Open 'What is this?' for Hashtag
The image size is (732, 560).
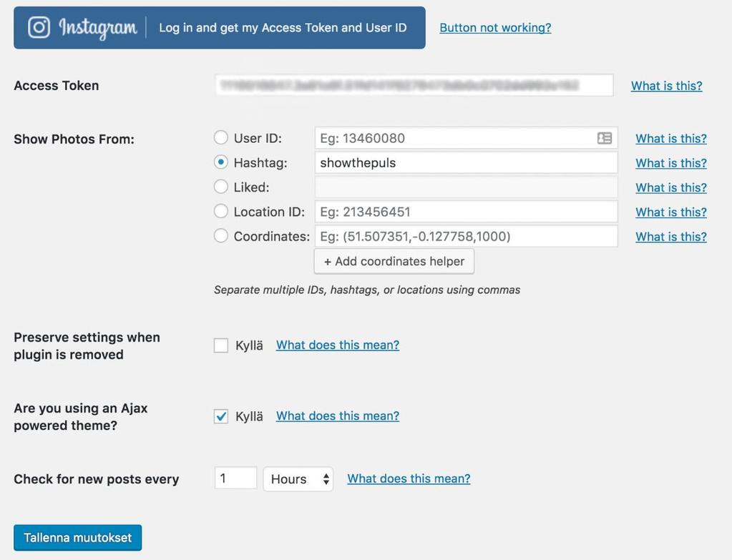pos(671,163)
